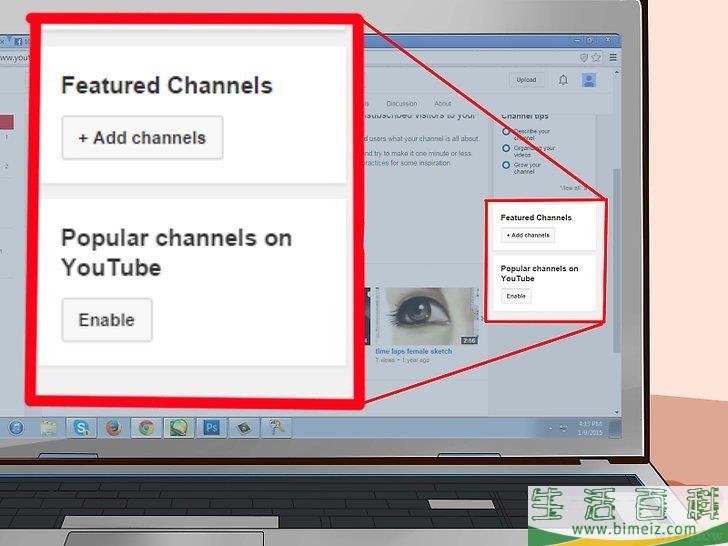
Task: Open the browser hamburger menu
Action: coord(613,57)
